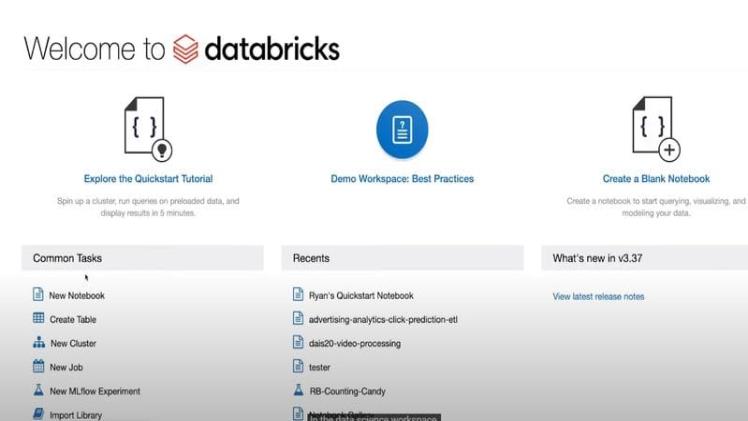Open the tester notebook
The width and height of the screenshot is (748, 421).
pos(319,368)
